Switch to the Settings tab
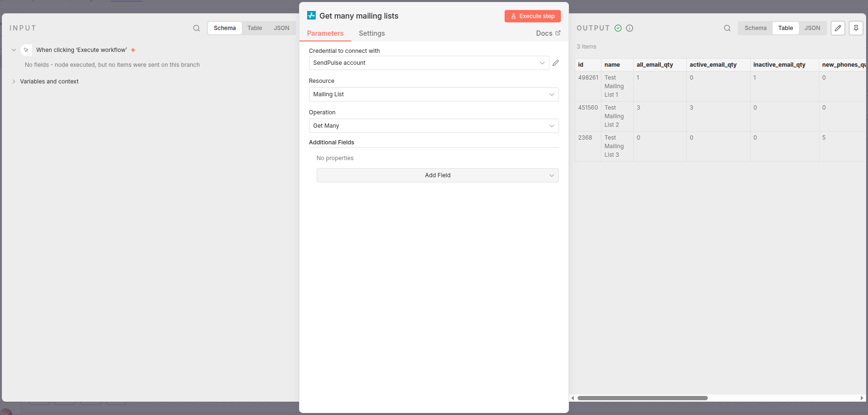This screenshot has width=868, height=415. click(x=372, y=33)
